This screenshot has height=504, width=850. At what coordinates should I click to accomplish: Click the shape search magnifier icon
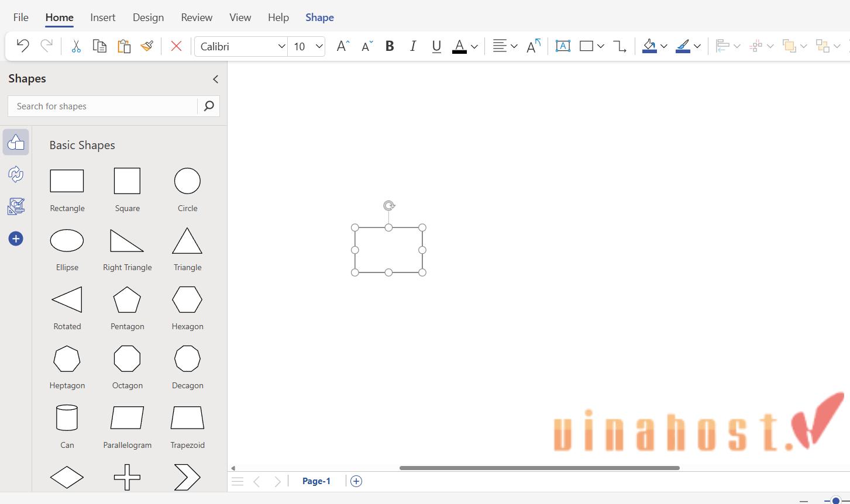coord(209,106)
